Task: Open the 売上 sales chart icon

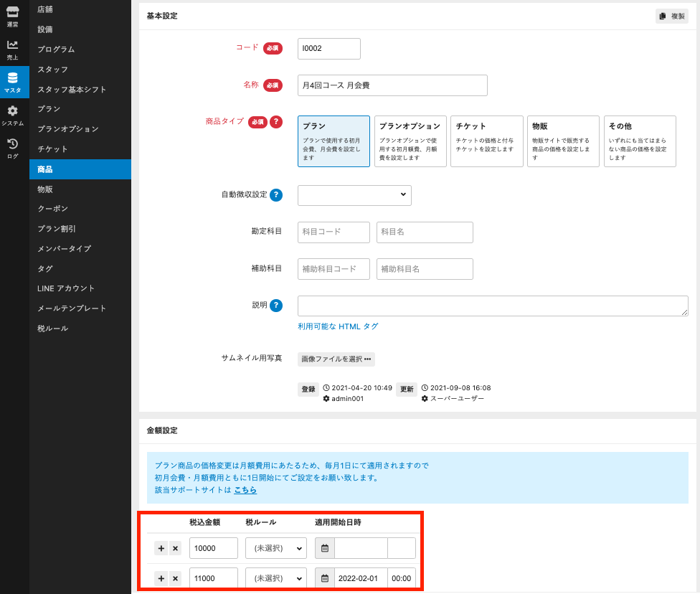Action: click(x=13, y=49)
